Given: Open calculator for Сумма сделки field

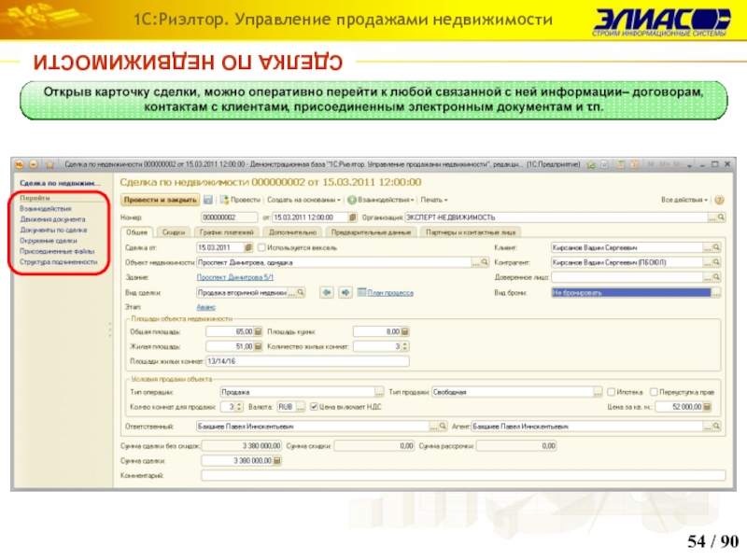Looking at the screenshot, I should (x=276, y=460).
